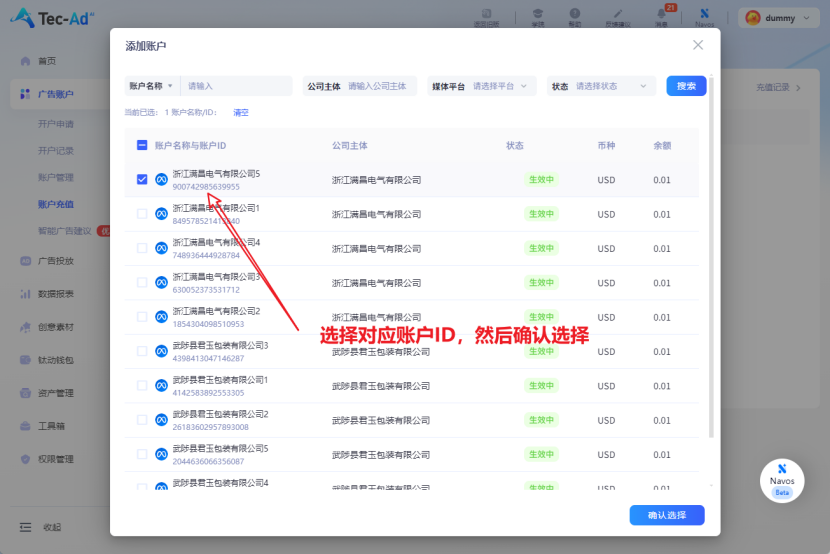Check account 浙江满昌电气有限公司3

[142, 283]
